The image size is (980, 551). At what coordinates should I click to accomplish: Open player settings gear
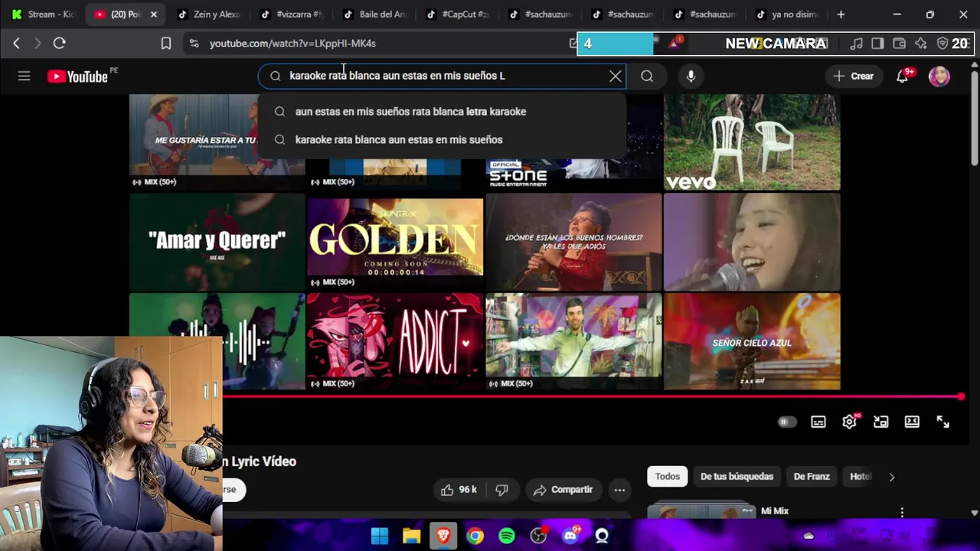(x=849, y=422)
